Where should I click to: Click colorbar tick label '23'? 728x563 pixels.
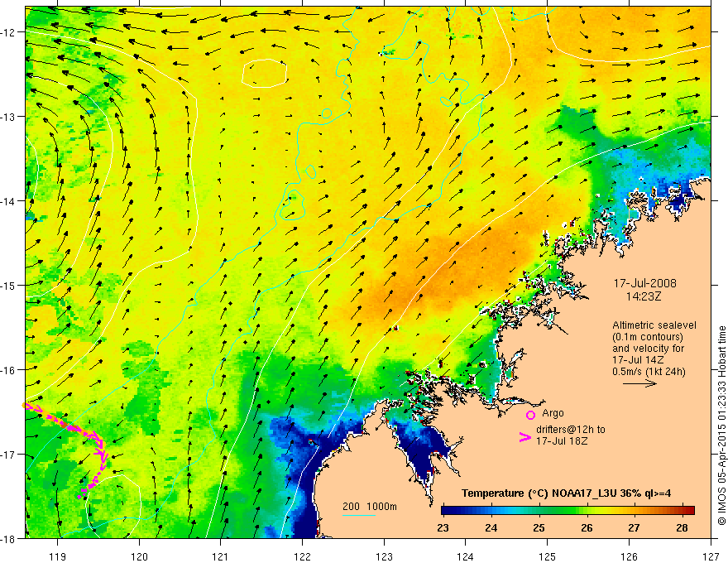pos(443,527)
